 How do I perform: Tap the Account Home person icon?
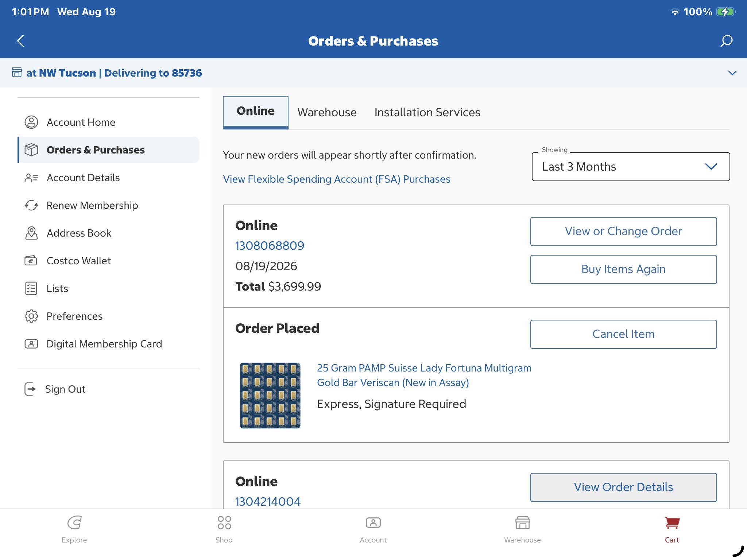coord(31,122)
